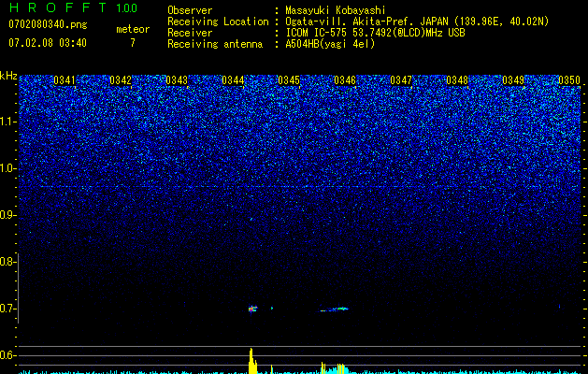Click the date and time 07.02.08 03:40
588x374 pixels.
pos(48,43)
